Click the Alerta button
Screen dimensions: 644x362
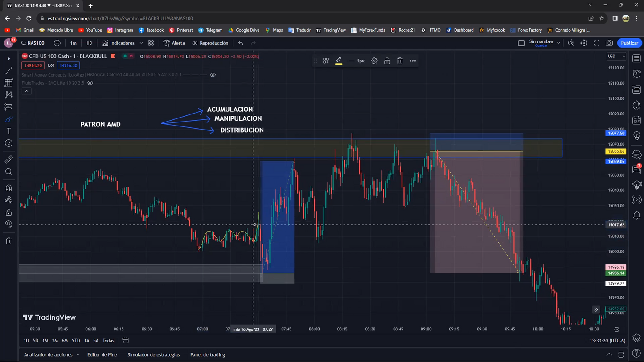(x=174, y=43)
